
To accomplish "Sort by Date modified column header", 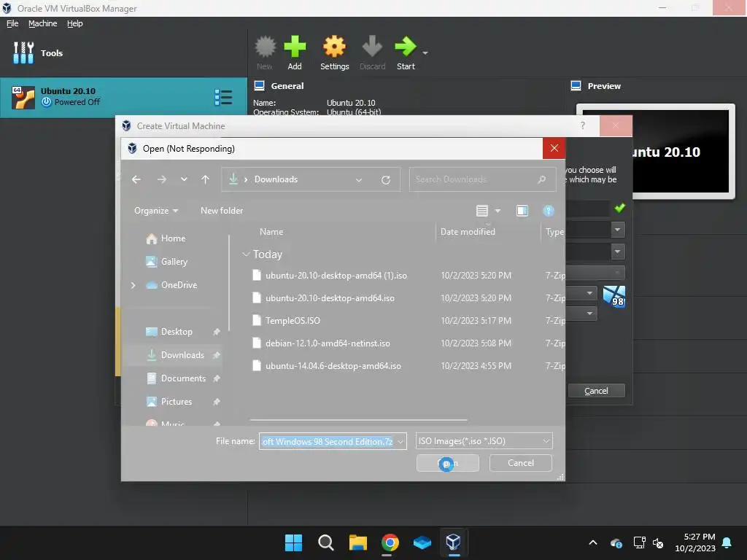I will [468, 232].
